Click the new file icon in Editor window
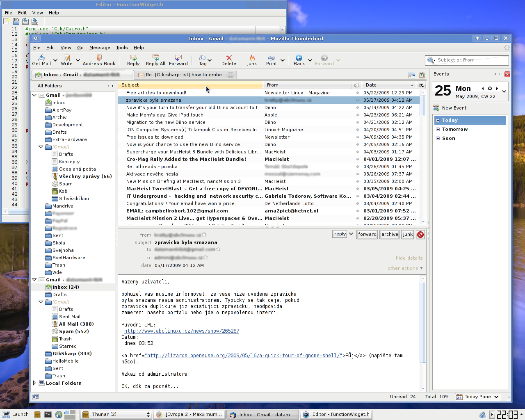 [7, 21]
